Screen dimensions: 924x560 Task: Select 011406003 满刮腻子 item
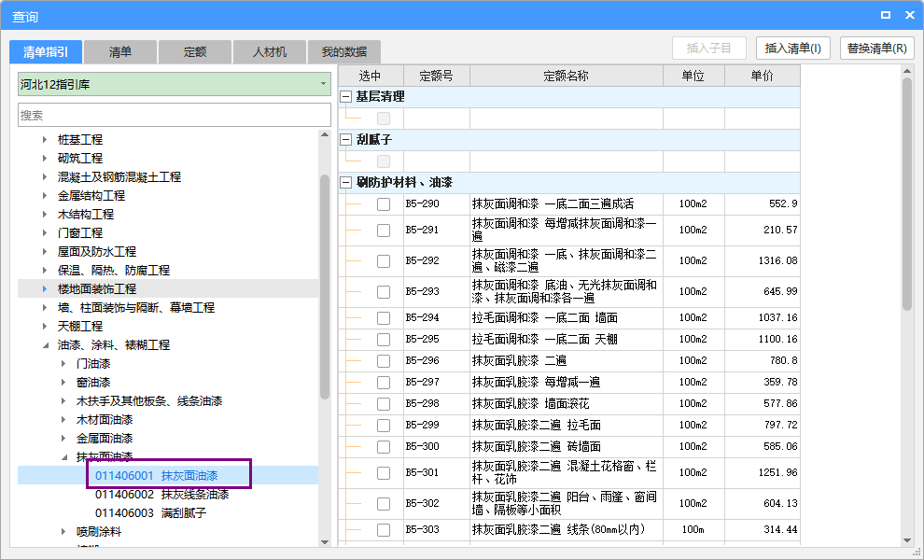tap(151, 512)
